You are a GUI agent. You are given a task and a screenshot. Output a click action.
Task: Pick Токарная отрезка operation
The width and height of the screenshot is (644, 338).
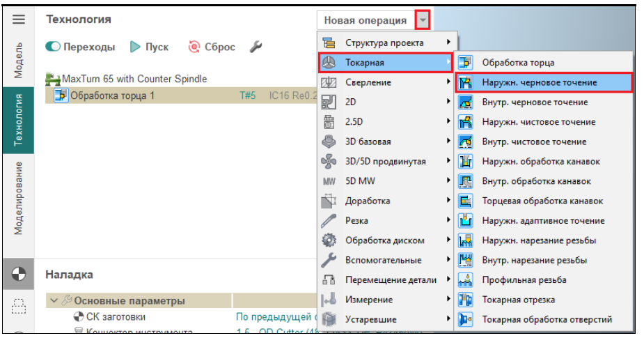(518, 300)
